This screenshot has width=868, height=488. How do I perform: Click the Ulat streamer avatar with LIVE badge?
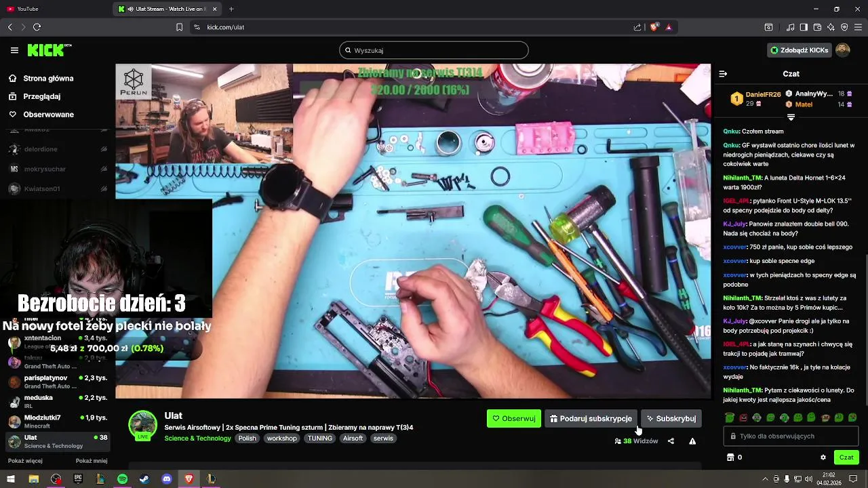tap(142, 425)
